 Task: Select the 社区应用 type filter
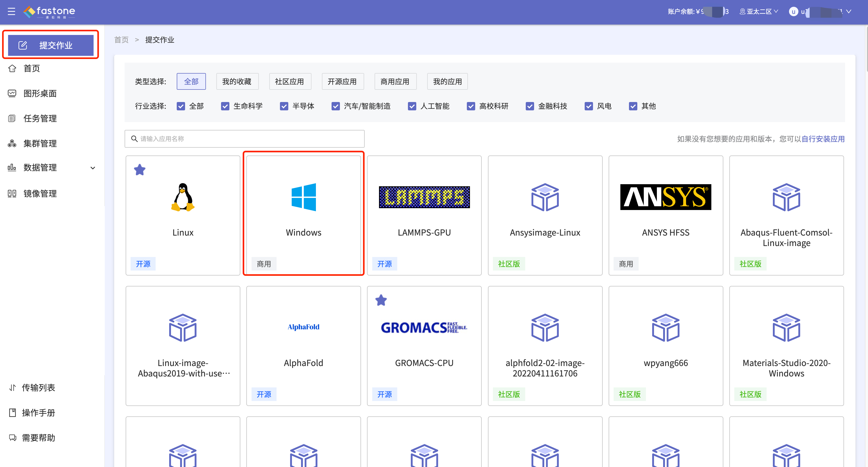(x=290, y=82)
